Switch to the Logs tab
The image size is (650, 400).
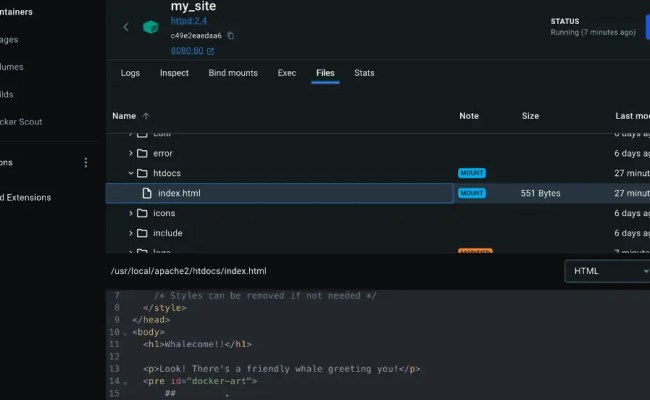coord(130,73)
